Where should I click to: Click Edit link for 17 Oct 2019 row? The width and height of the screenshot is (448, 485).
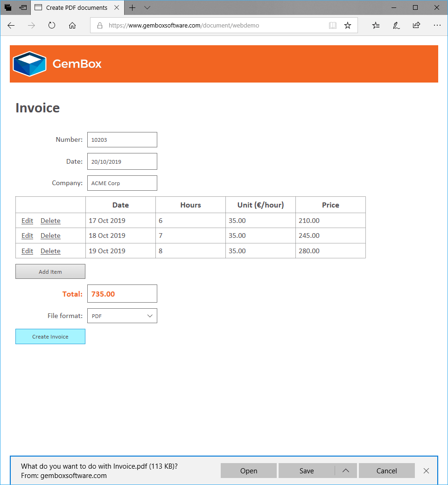[x=27, y=221]
